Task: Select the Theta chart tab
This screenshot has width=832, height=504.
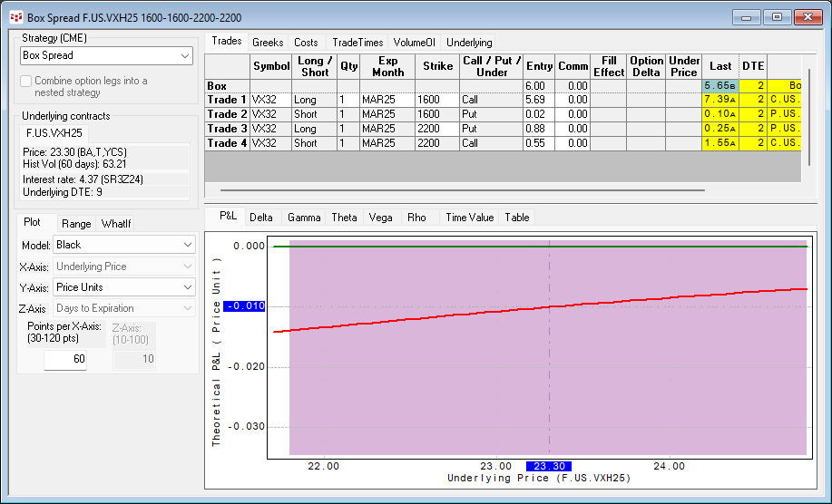Action: pos(344,218)
